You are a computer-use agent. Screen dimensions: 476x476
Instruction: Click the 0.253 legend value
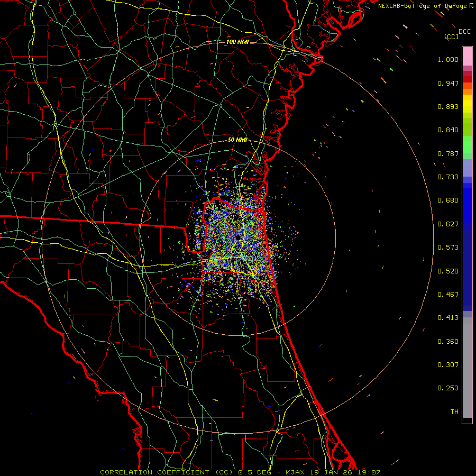point(448,388)
